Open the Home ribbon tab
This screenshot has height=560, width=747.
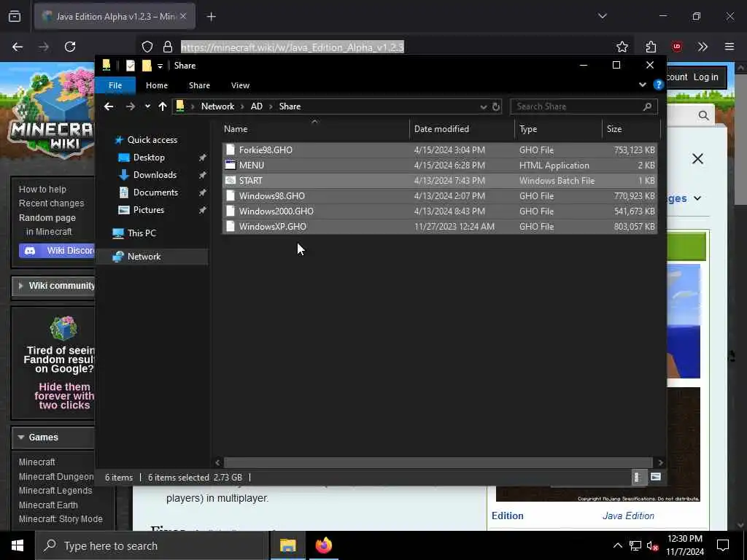click(x=157, y=85)
